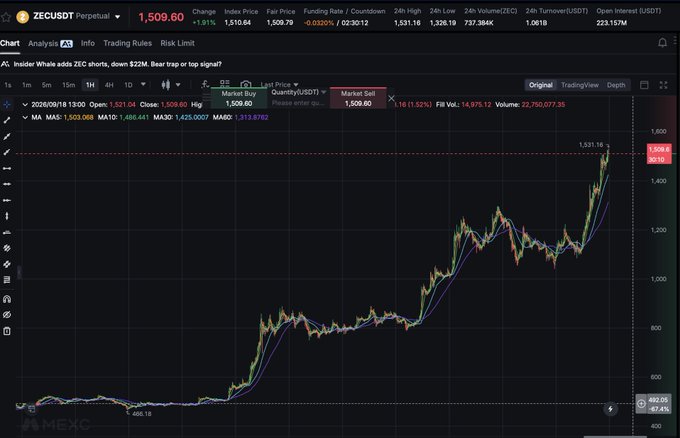Switch to TradingView chart view
Viewport: 680px width, 438px height.
(579, 85)
